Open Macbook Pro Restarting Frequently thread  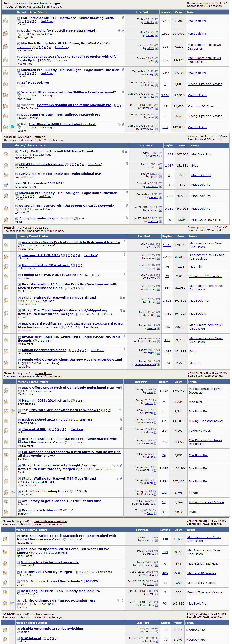click(50, 562)
